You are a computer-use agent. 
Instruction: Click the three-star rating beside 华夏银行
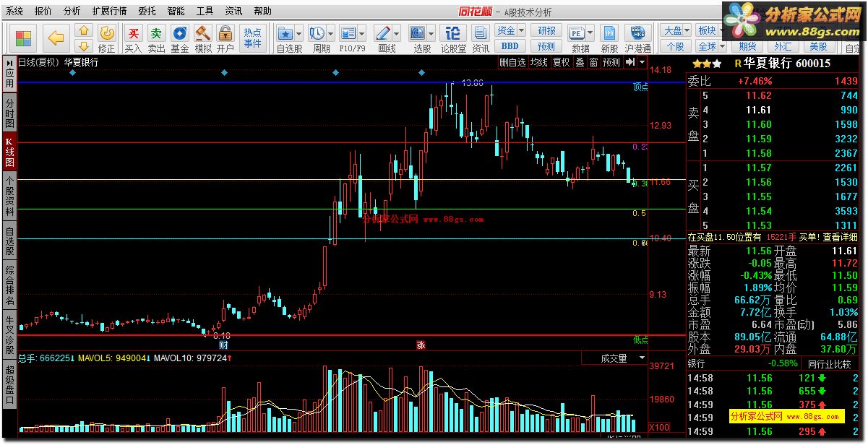[706, 64]
